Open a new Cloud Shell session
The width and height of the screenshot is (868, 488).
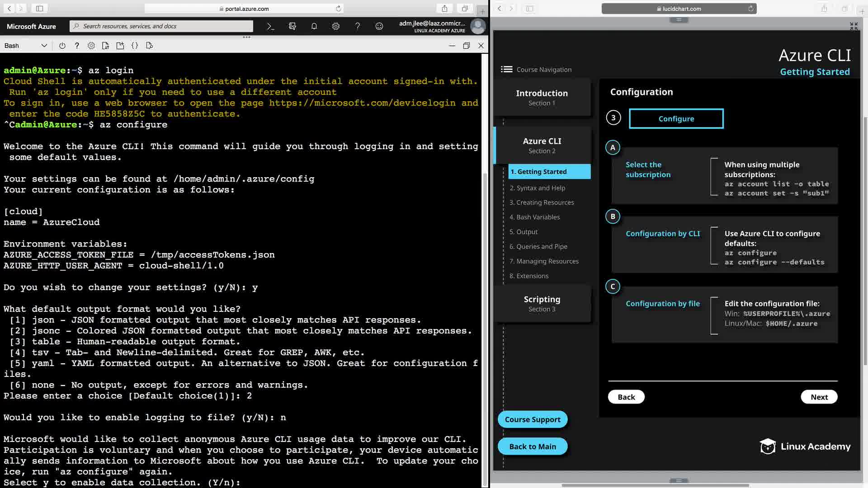120,46
